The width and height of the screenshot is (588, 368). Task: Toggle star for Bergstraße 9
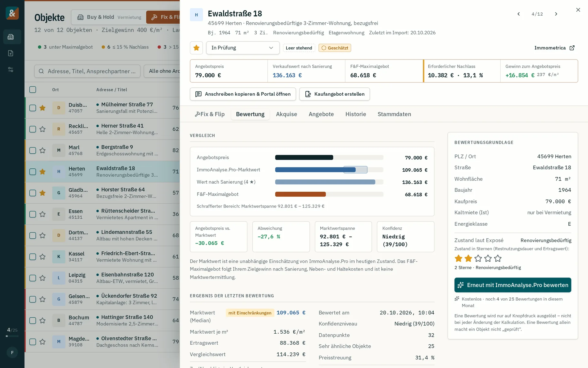pos(43,150)
